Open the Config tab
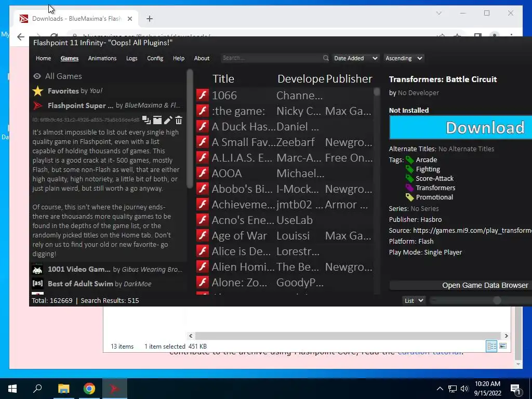 (x=155, y=58)
